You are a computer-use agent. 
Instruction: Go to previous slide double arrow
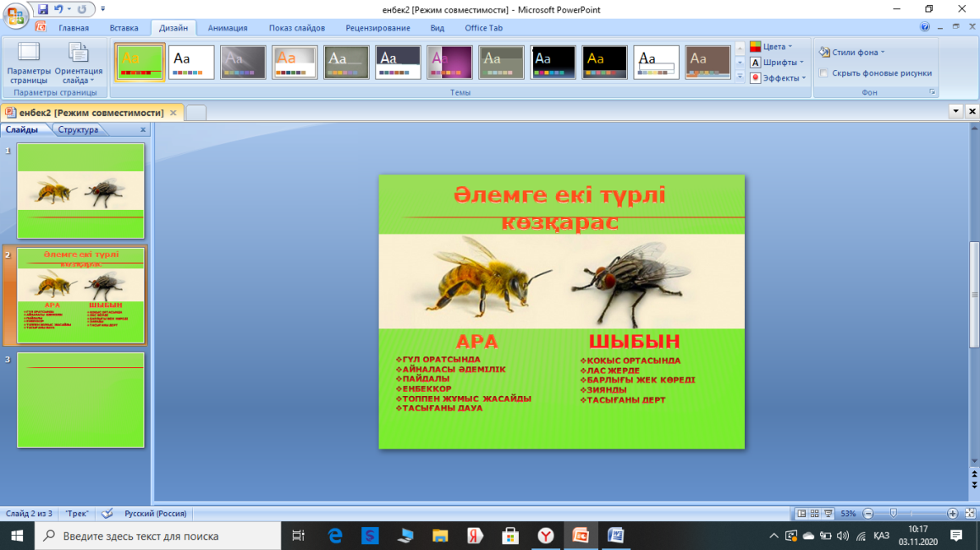[x=974, y=476]
